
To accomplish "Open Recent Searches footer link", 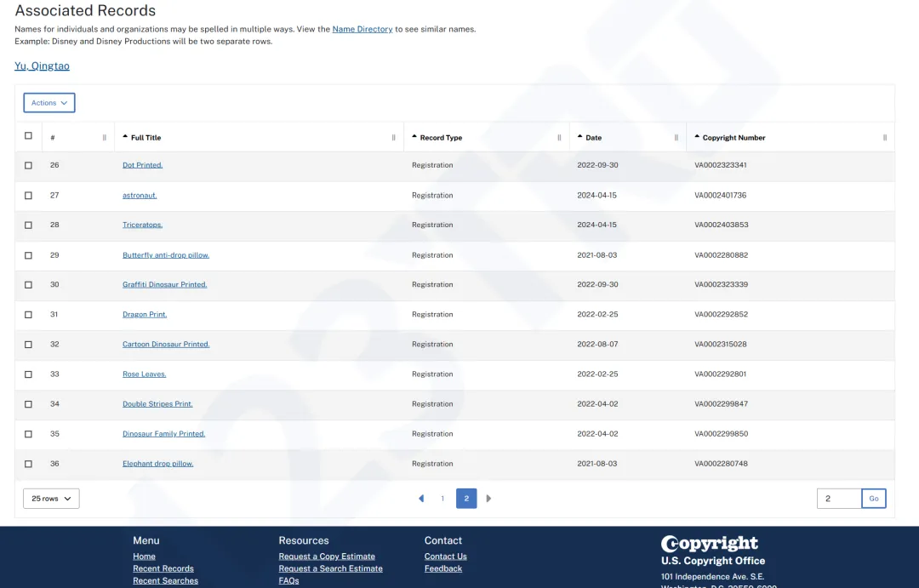I will pos(165,580).
